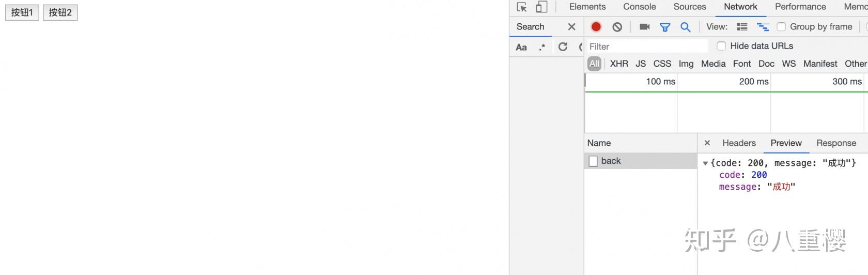Refresh the search results

[x=563, y=47]
